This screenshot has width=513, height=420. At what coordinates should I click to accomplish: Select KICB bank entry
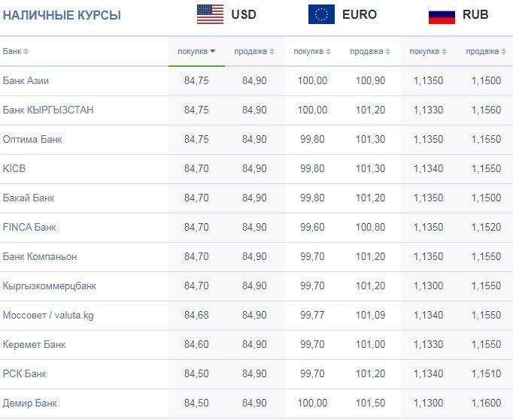pos(14,168)
